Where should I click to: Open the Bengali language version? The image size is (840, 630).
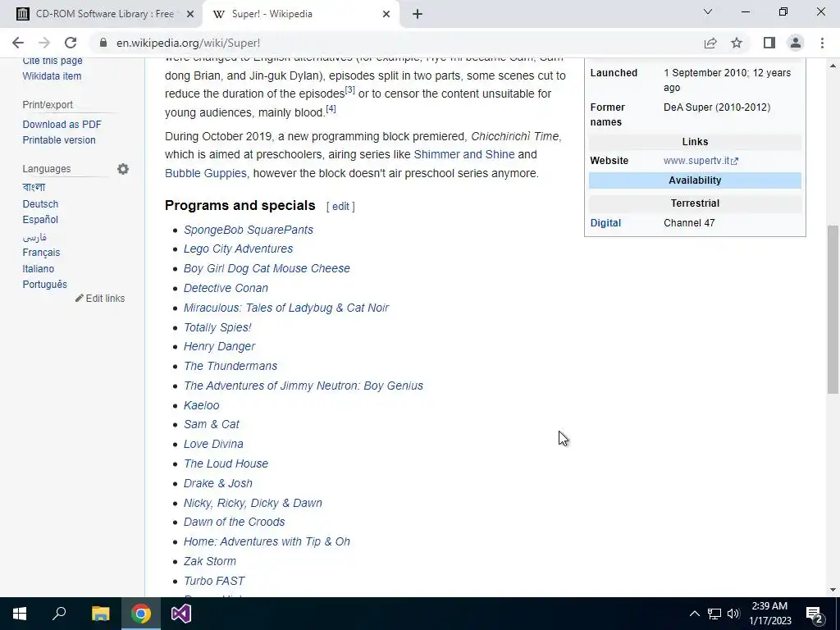point(34,187)
